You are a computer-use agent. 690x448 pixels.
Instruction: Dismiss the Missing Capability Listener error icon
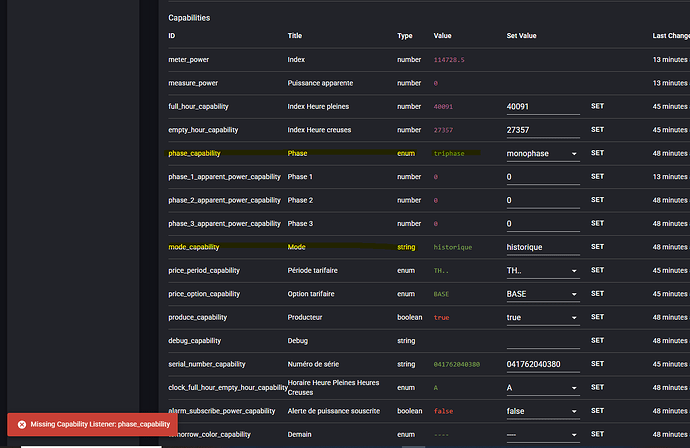[x=22, y=424]
